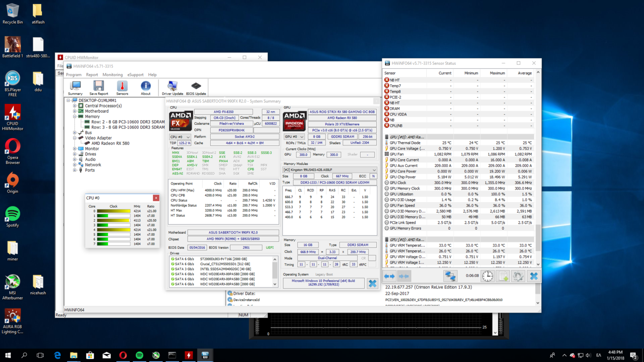Select AMD Radeon RX 580 tree item

[x=110, y=143]
